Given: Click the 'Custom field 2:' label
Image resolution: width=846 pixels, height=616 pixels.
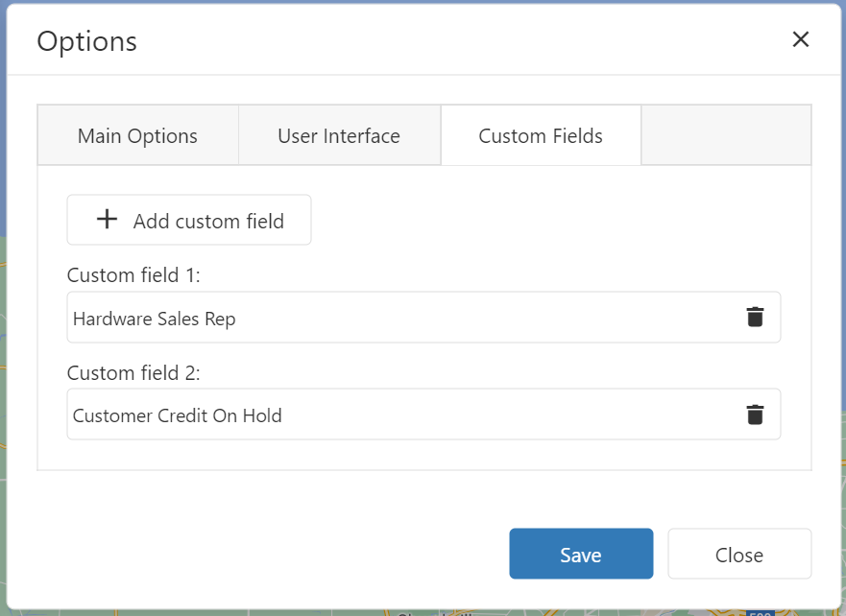Looking at the screenshot, I should coord(133,373).
